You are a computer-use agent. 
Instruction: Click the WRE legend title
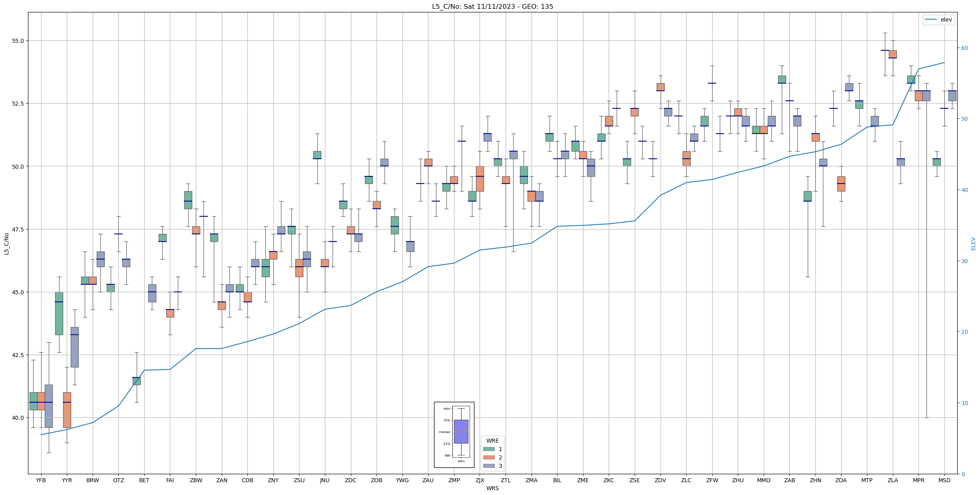492,441
